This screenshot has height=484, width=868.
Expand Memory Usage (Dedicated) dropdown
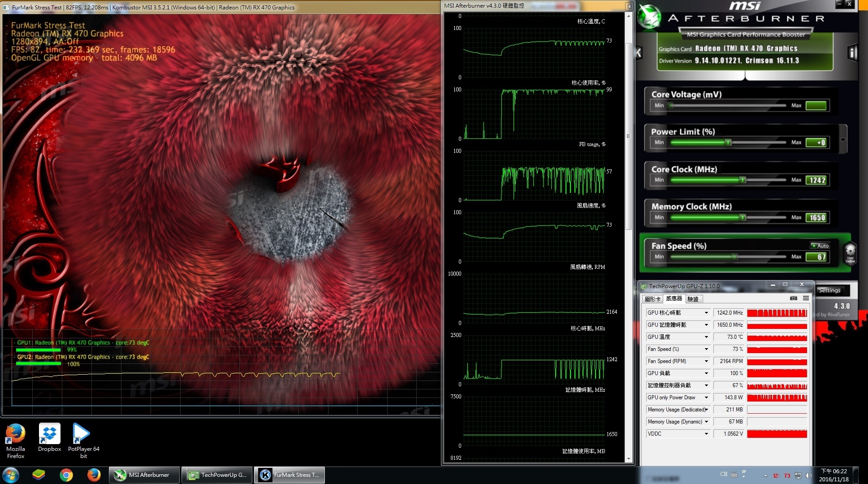(706, 410)
